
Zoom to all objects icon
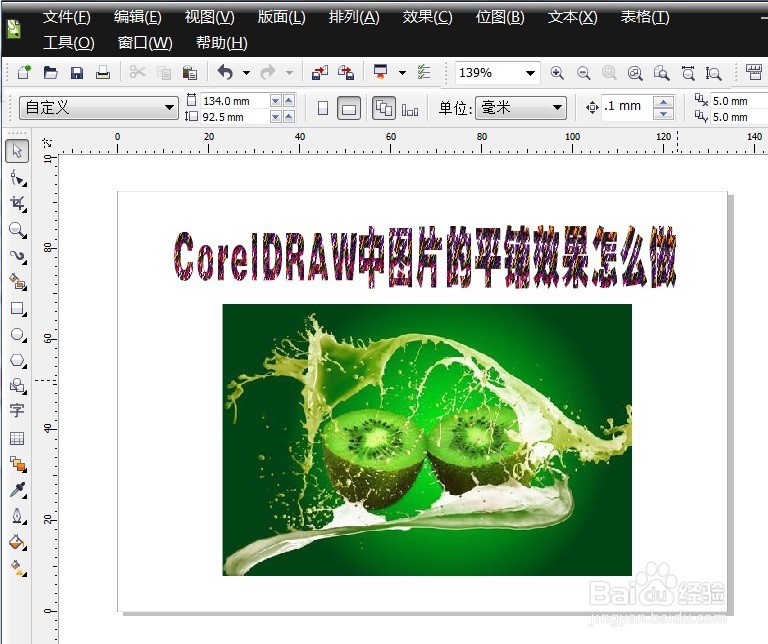pyautogui.click(x=635, y=73)
